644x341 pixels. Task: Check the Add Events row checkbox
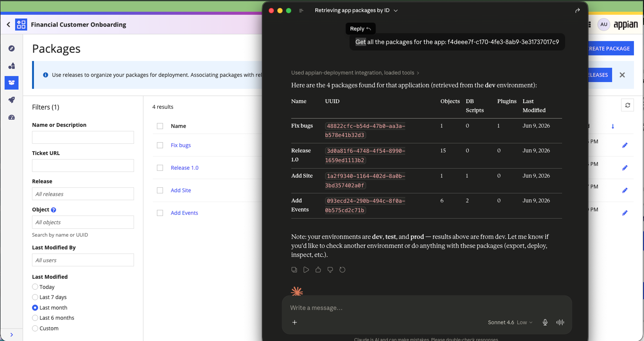(x=160, y=213)
